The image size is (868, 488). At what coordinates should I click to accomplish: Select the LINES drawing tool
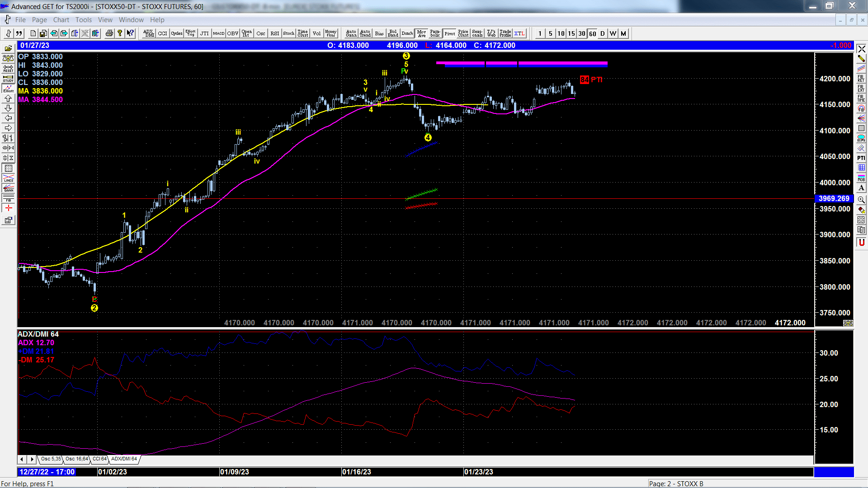click(x=9, y=178)
